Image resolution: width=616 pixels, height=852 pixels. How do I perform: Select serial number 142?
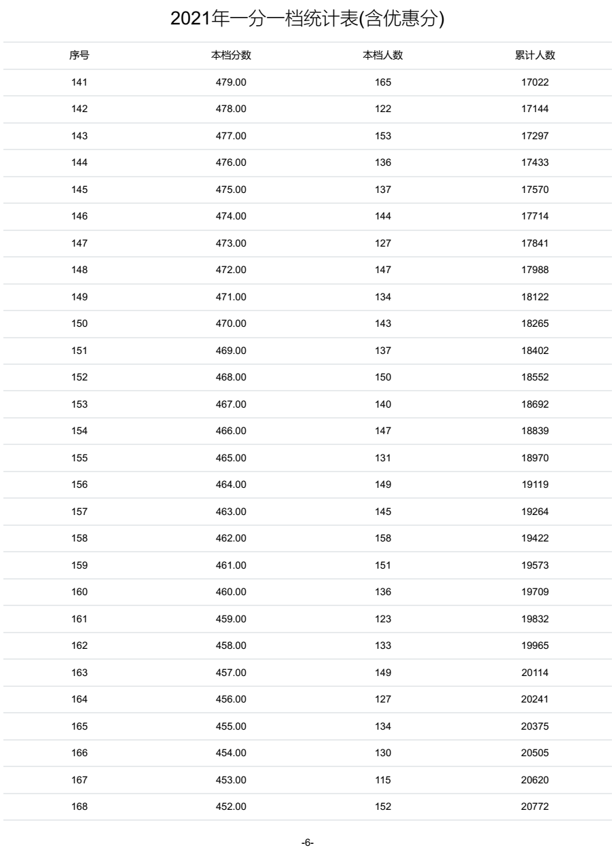(x=79, y=109)
